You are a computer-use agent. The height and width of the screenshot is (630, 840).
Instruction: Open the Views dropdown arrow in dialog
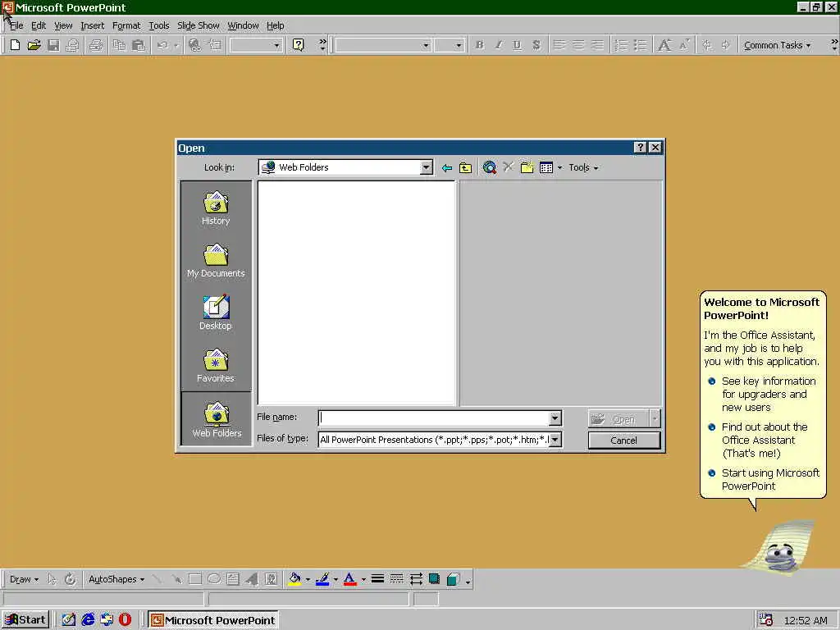point(559,167)
